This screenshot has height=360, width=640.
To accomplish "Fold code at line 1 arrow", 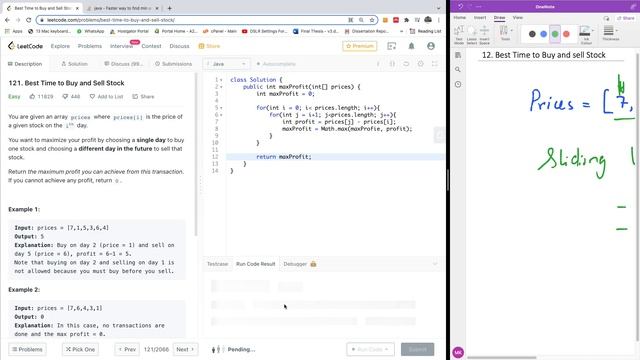I will (221, 80).
